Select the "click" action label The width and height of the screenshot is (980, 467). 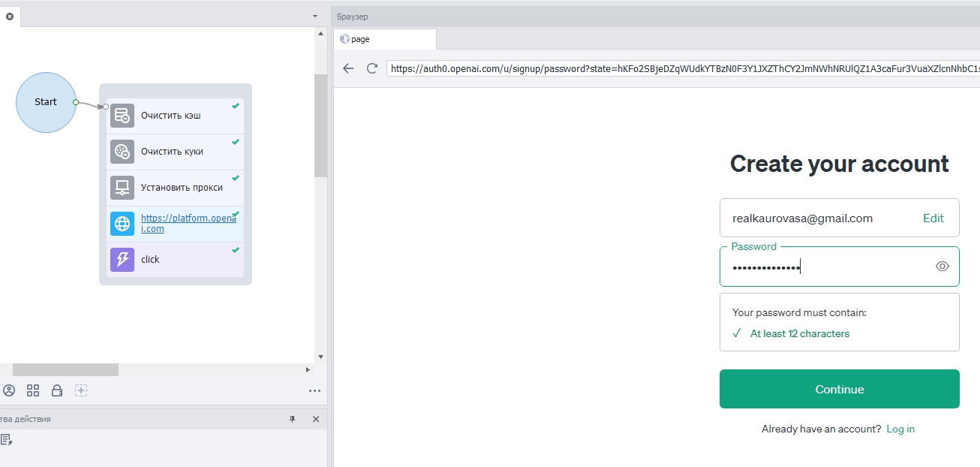click(x=150, y=260)
